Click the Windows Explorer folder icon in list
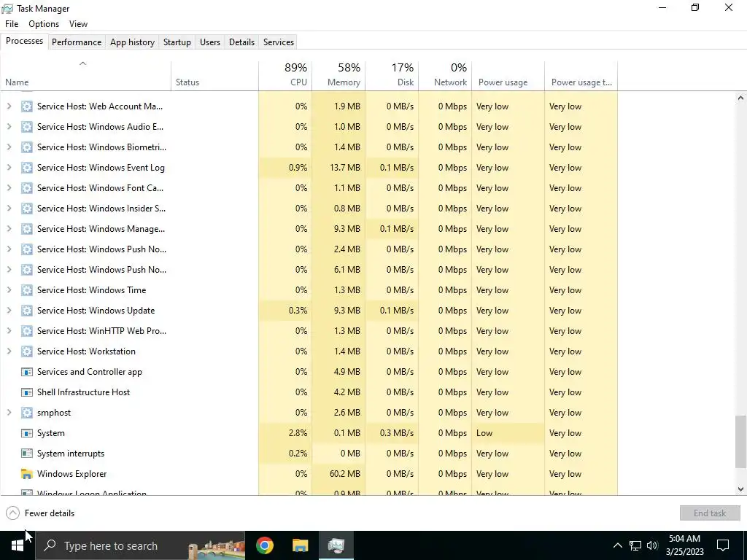This screenshot has width=747, height=560. (x=27, y=474)
